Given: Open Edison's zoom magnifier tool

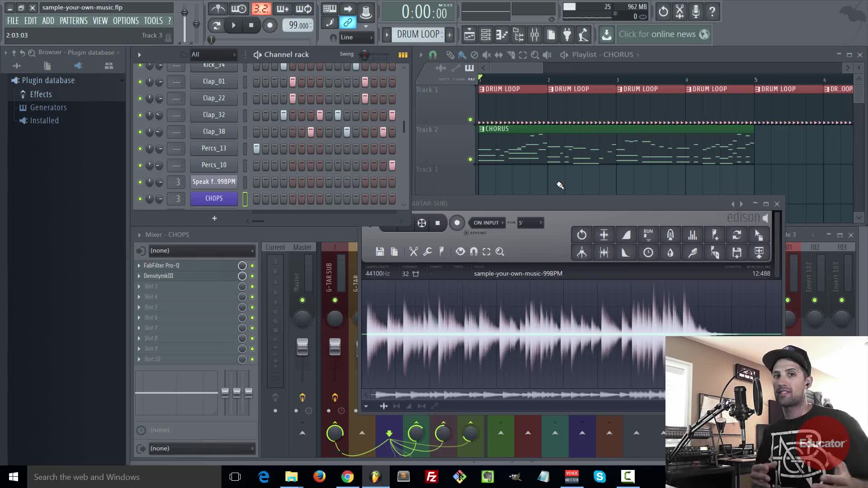Looking at the screenshot, I should click(x=500, y=252).
